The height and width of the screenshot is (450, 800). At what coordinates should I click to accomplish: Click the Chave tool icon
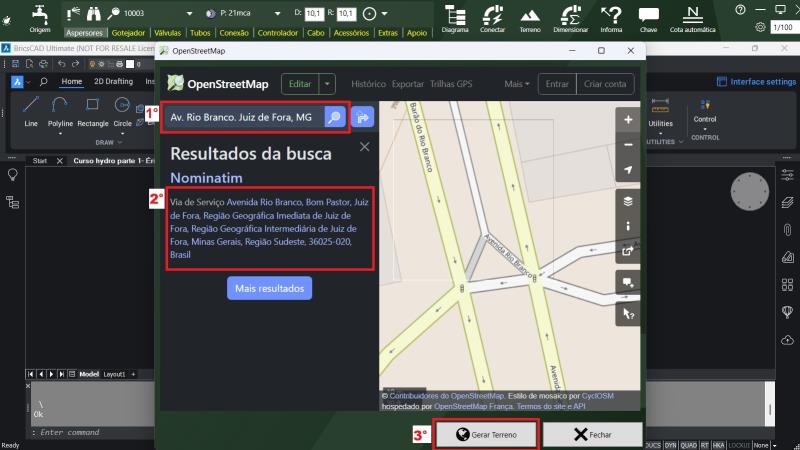pyautogui.click(x=648, y=15)
